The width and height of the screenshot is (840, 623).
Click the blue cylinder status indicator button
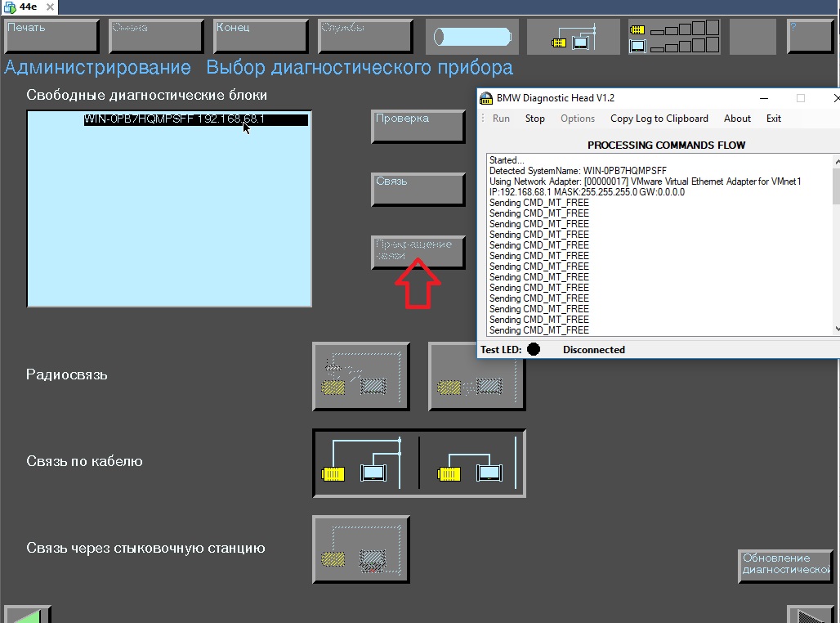click(x=471, y=37)
